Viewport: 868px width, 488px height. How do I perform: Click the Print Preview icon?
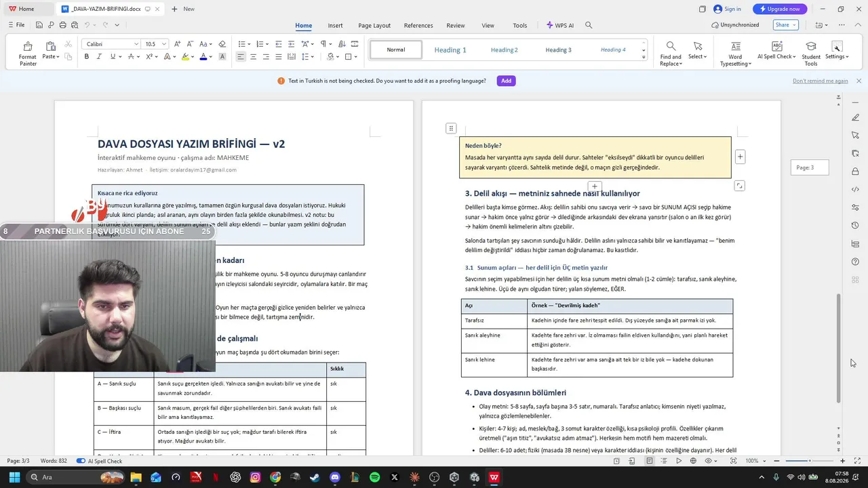tap(74, 25)
